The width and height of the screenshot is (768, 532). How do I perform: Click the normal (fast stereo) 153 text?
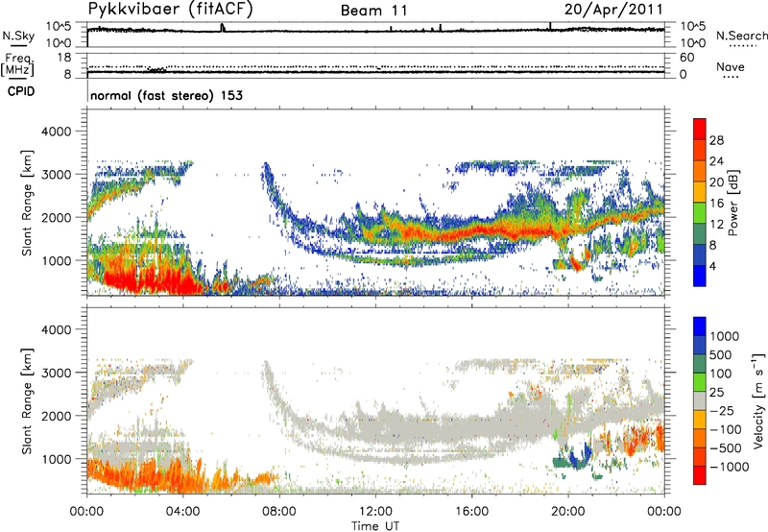click(x=166, y=95)
